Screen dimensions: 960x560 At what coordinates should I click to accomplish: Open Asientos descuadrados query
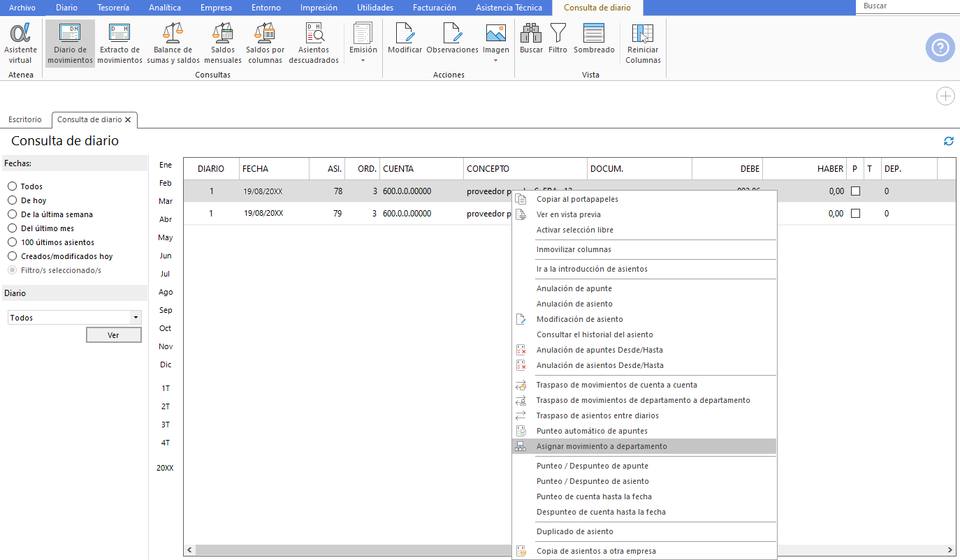pyautogui.click(x=314, y=43)
